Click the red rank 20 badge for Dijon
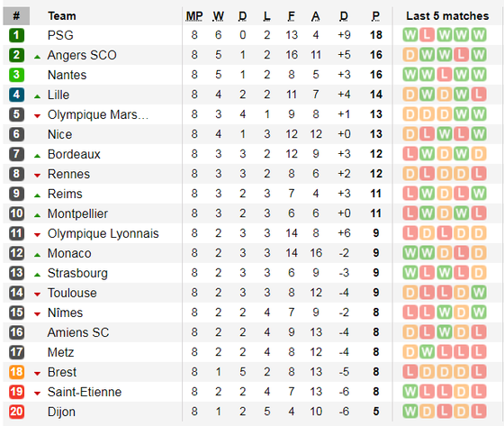The width and height of the screenshot is (504, 426). pos(16,412)
